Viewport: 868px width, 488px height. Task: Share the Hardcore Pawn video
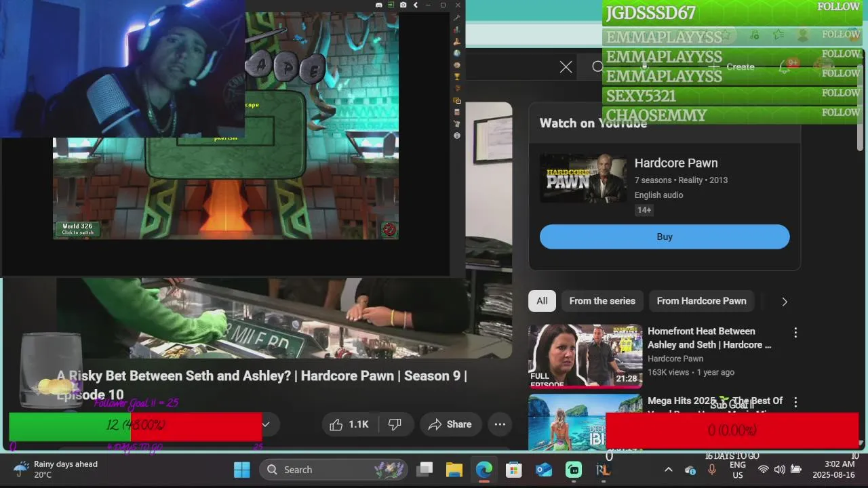click(x=450, y=424)
